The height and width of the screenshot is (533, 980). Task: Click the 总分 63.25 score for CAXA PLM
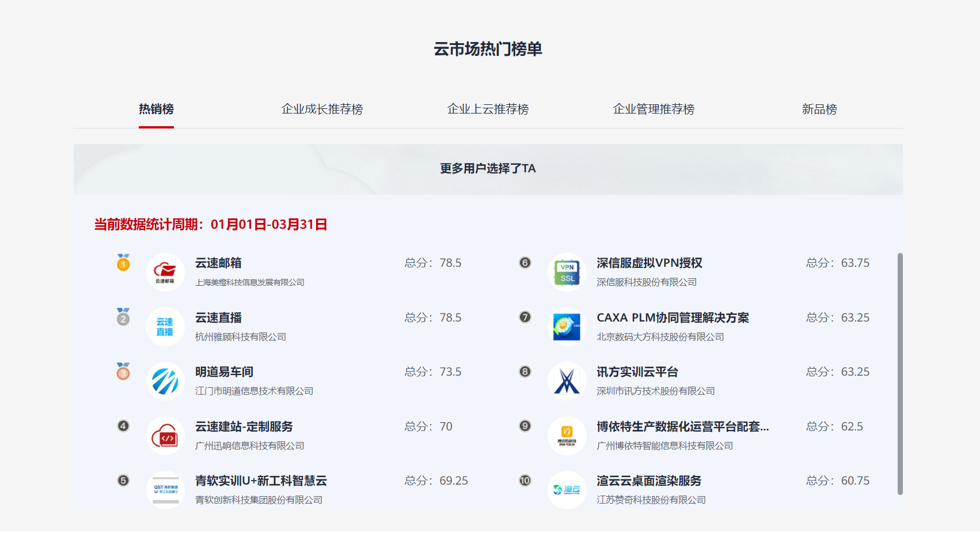point(838,317)
